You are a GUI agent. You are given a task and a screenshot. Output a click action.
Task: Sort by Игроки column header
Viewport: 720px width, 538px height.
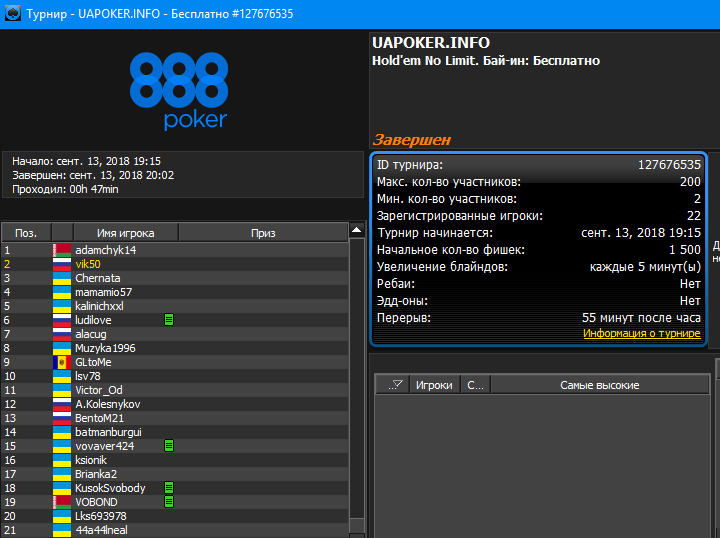click(434, 385)
